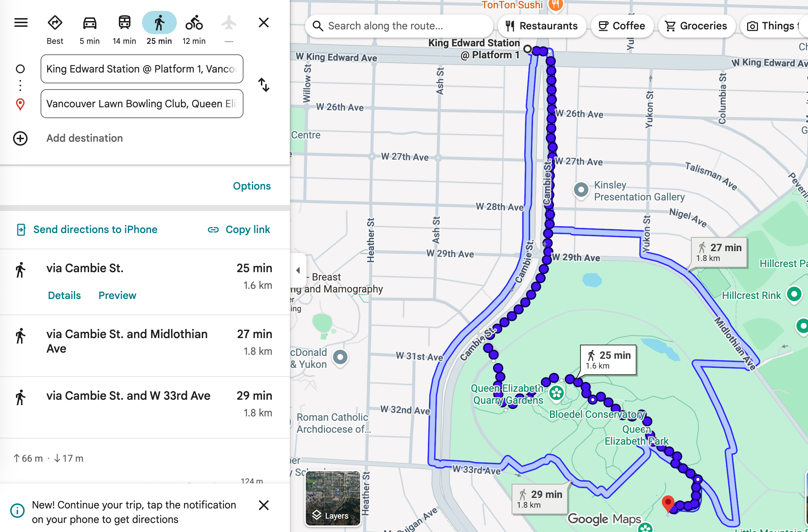Filter by Coffee along route
This screenshot has height=532, width=808.
[x=622, y=26]
